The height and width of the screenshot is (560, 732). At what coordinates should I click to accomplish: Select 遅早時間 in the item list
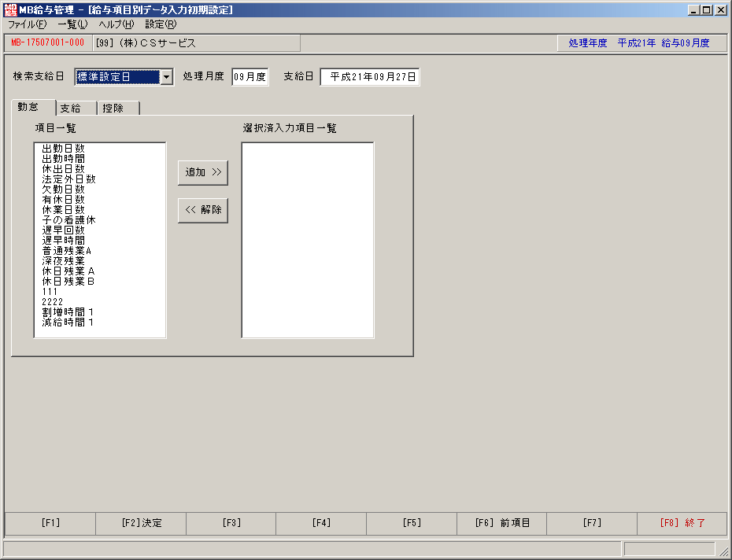64,241
